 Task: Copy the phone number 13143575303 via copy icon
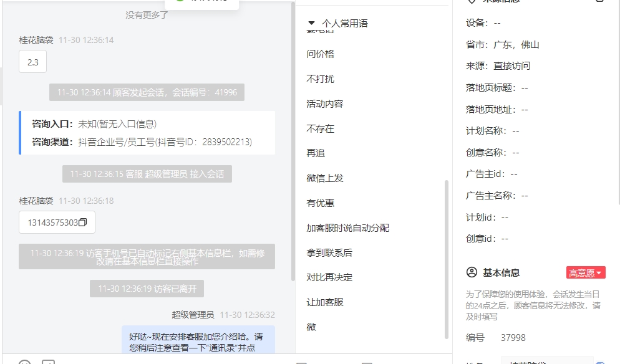coord(82,223)
